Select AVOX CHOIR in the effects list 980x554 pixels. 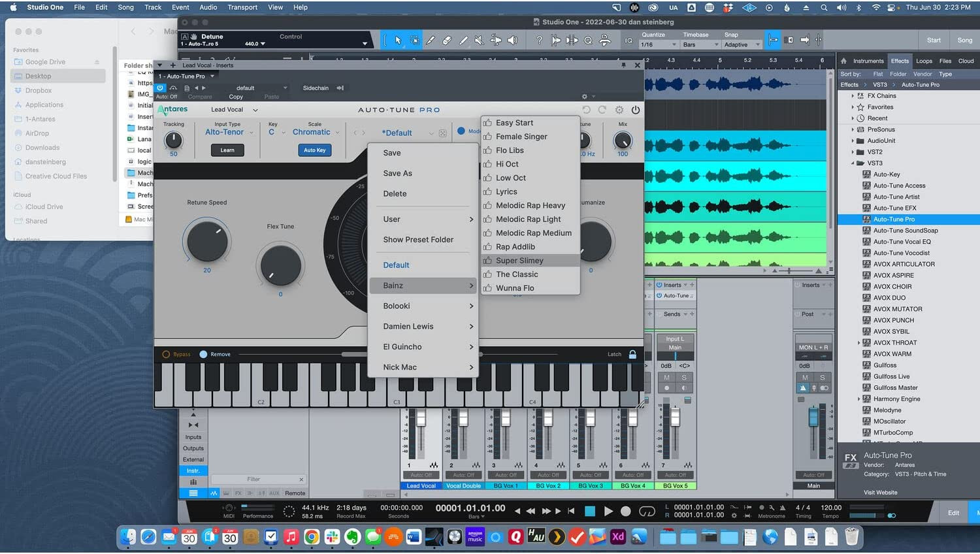pos(892,287)
